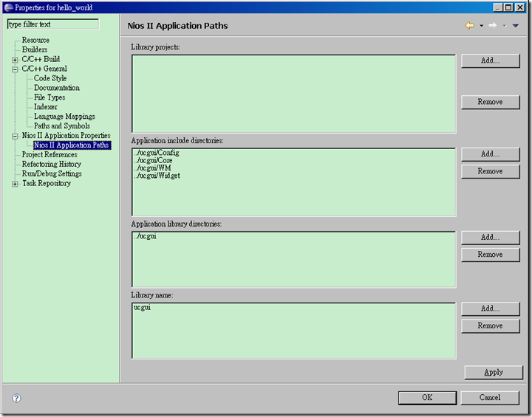Screen dimensions: 532x417
Task: Click Add for Application library directories
Action: click(490, 238)
